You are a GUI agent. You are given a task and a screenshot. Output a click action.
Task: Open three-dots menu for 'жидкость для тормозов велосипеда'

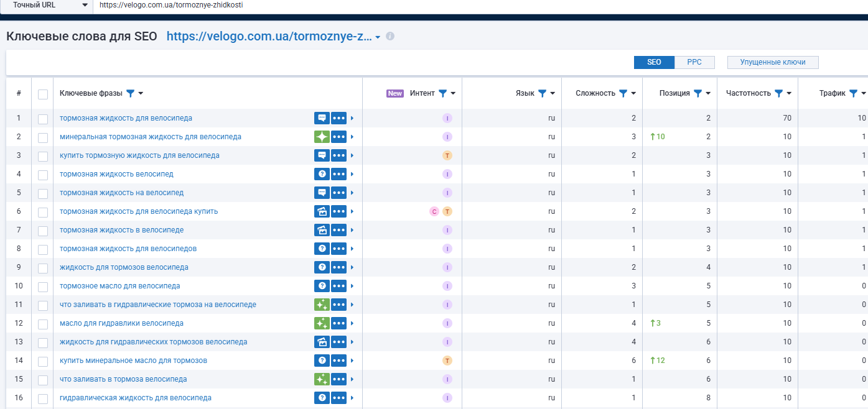338,267
